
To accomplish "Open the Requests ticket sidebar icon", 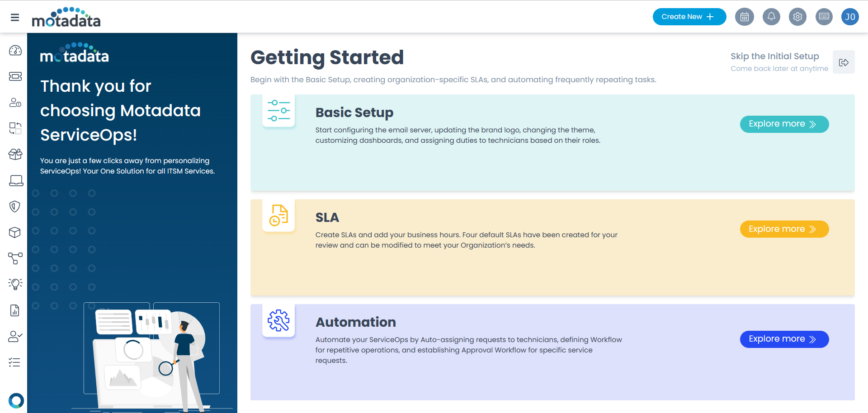I will click(x=15, y=76).
